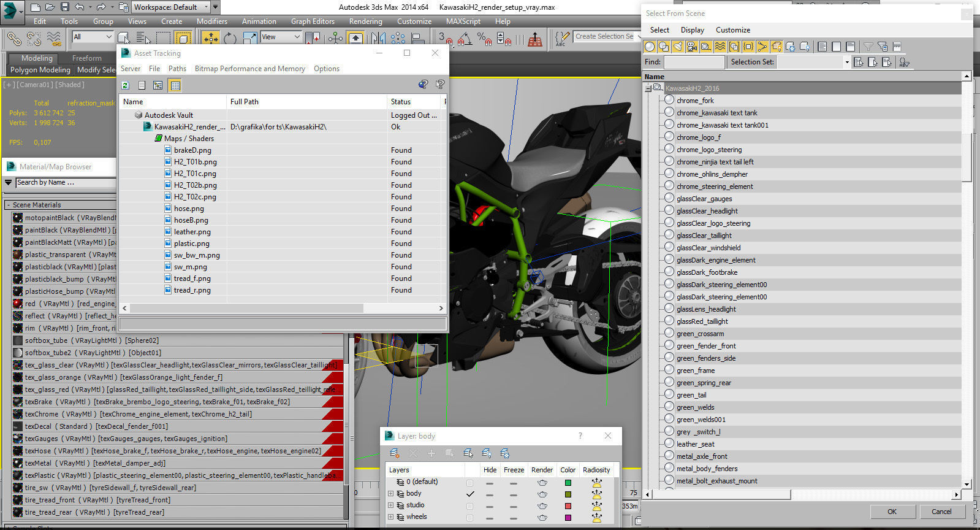The height and width of the screenshot is (530, 980).
Task: Click the green color swatch of 0 (default)
Action: coord(568,483)
